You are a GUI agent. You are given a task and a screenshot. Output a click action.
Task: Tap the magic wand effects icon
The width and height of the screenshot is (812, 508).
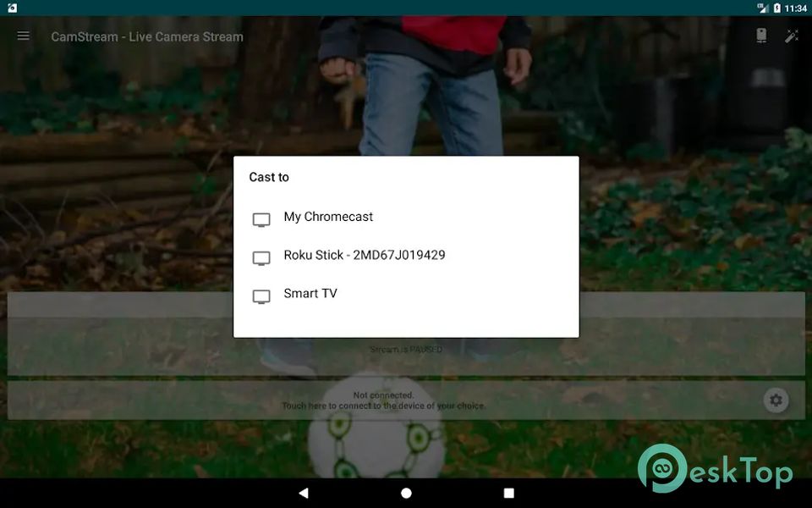[x=792, y=36]
